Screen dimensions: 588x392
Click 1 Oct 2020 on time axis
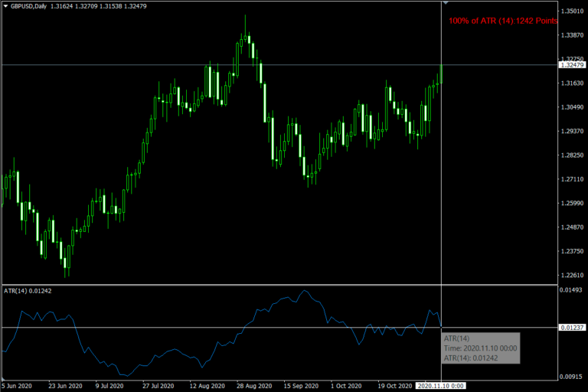click(346, 386)
